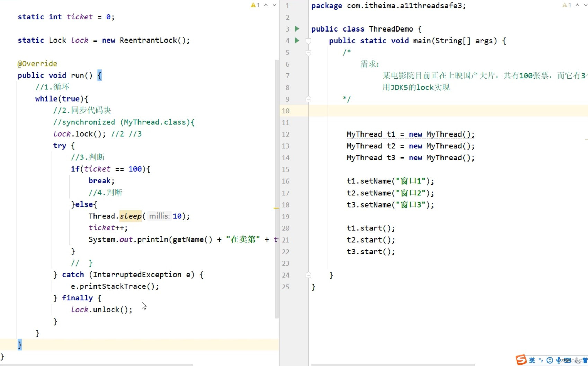Click the Sogou input method logo
Image resolution: width=588 pixels, height=366 pixels.
[x=521, y=360]
